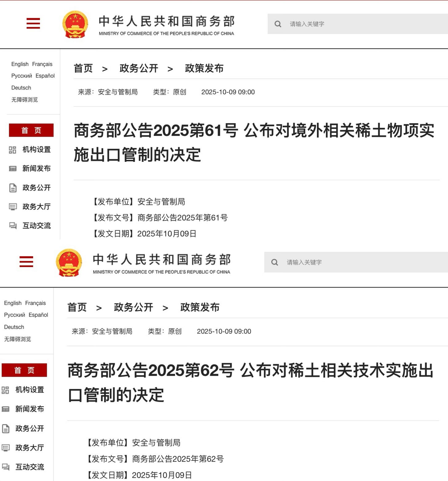
Task: Open 机构设置 in the upper sidebar
Action: (37, 150)
